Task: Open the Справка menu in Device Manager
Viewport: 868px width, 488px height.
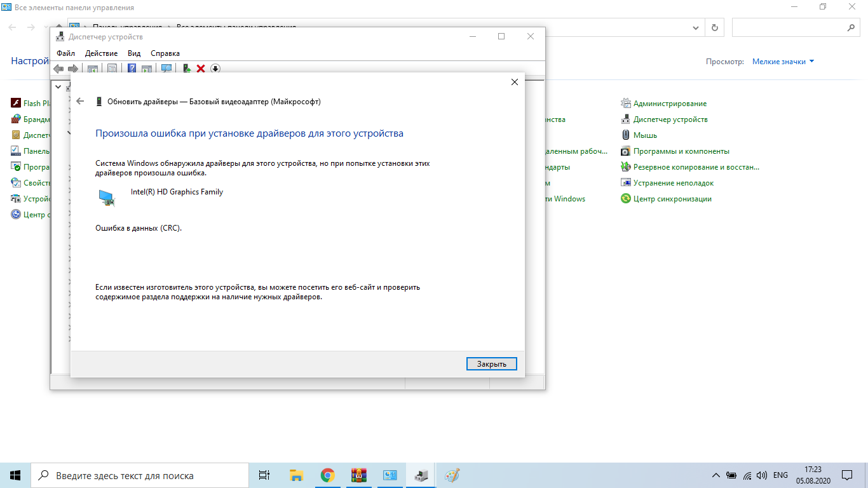Action: point(165,53)
